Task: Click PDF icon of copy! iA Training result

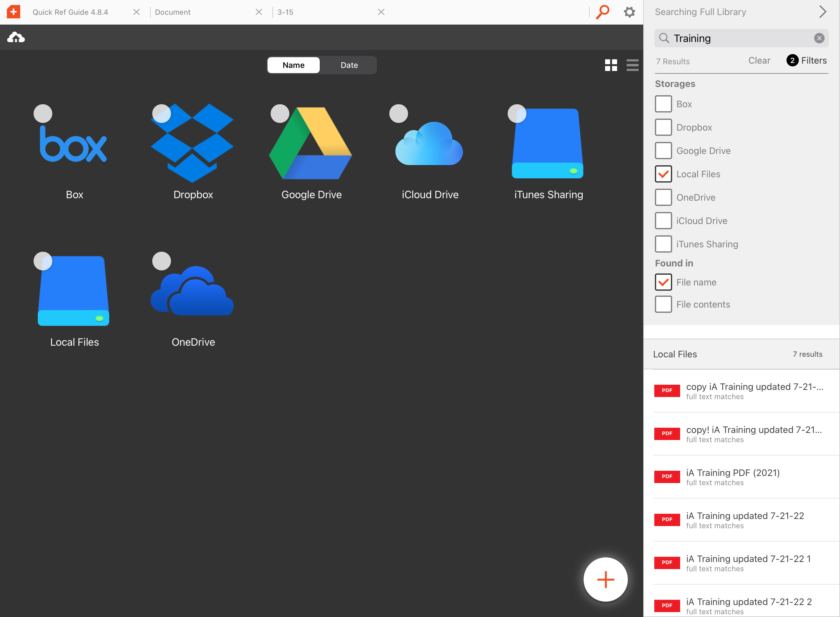Action: click(x=667, y=434)
